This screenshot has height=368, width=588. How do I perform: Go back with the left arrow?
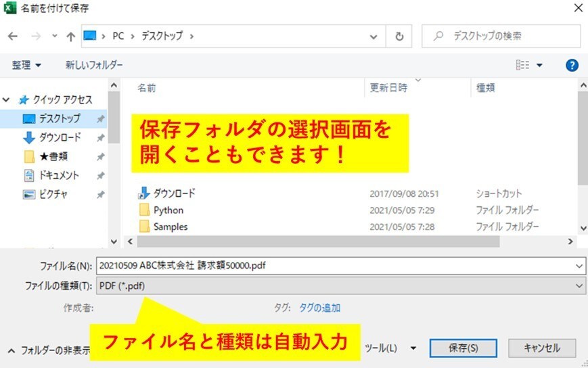point(13,36)
